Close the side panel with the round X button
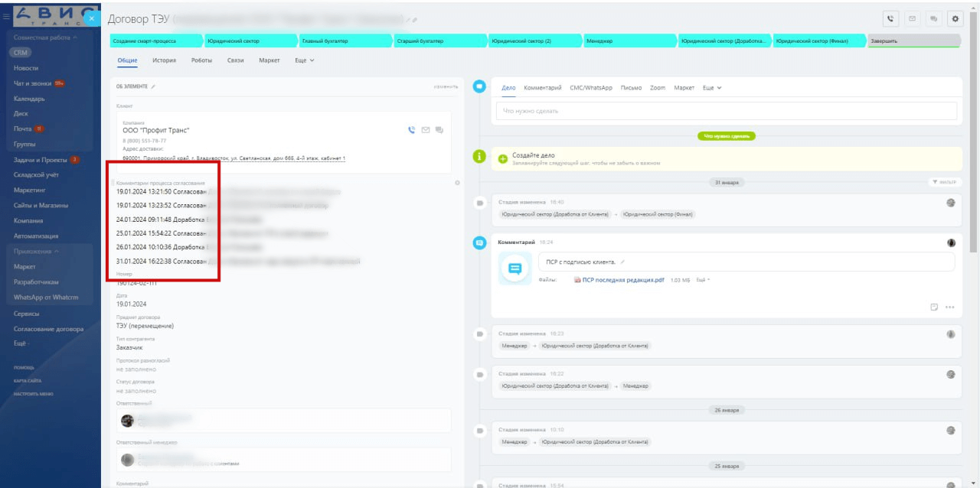 pyautogui.click(x=92, y=18)
